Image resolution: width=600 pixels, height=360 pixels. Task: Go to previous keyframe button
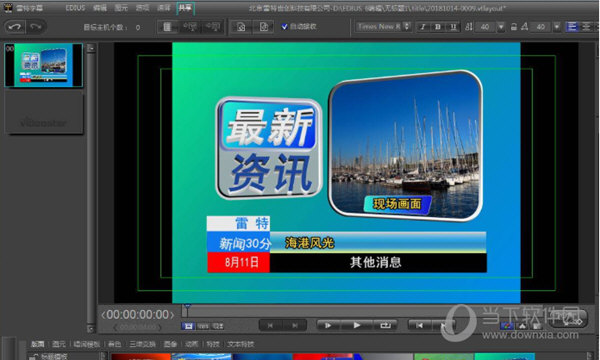[270, 326]
